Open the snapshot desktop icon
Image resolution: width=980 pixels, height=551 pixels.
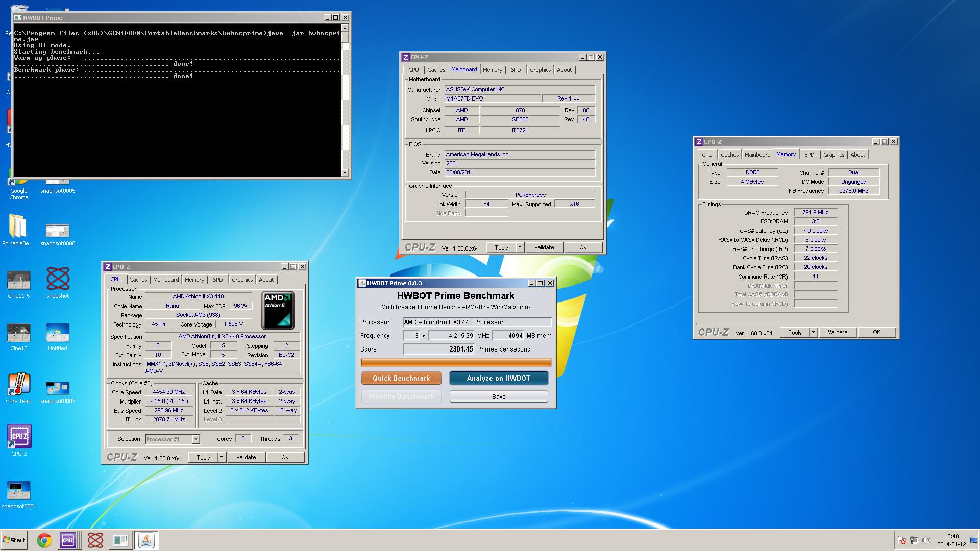click(x=58, y=283)
